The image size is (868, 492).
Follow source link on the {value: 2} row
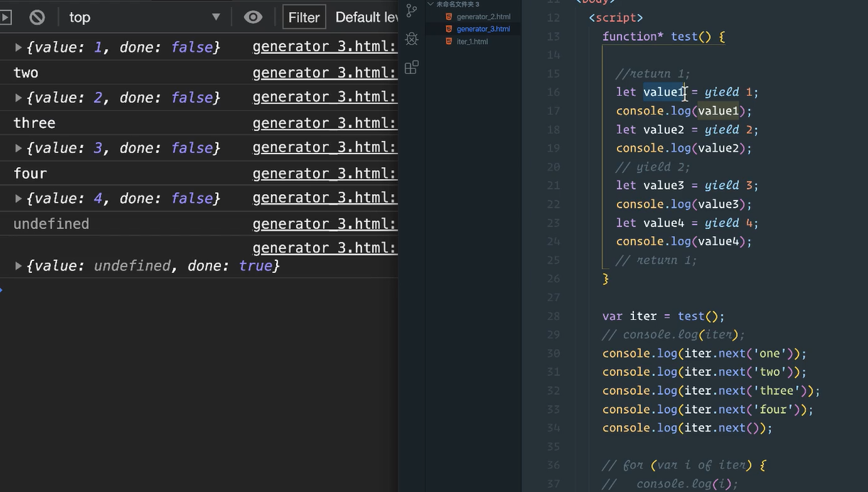325,97
